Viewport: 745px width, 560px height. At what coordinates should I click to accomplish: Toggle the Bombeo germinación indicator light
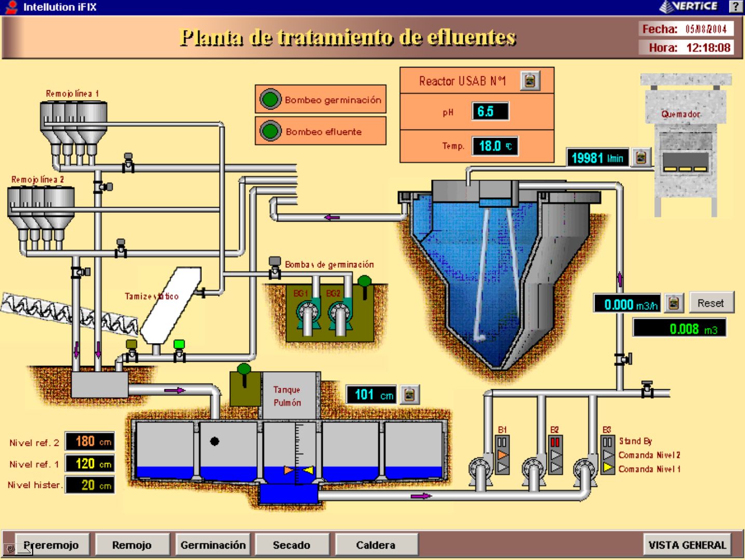coord(270,99)
